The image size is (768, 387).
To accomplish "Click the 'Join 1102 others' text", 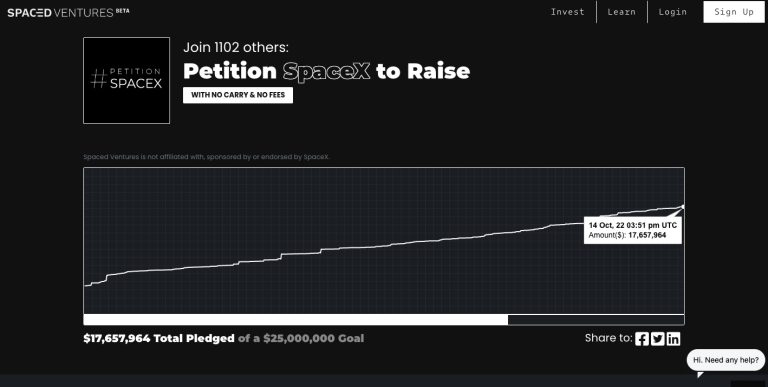I will [236, 48].
